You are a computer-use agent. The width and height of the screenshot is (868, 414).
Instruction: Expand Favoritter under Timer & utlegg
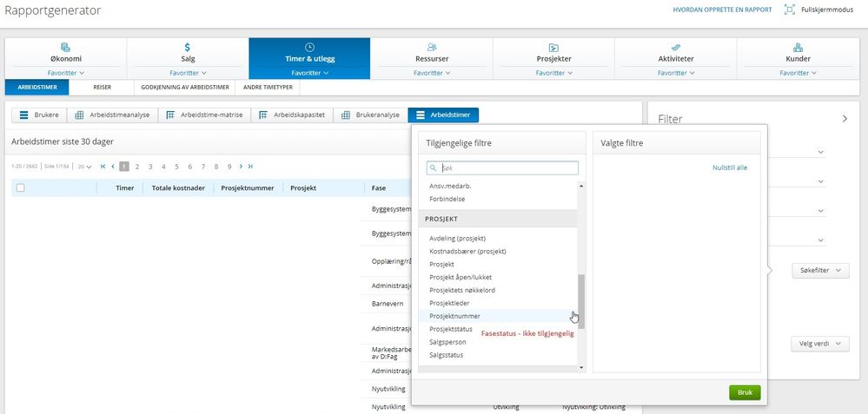pyautogui.click(x=309, y=73)
